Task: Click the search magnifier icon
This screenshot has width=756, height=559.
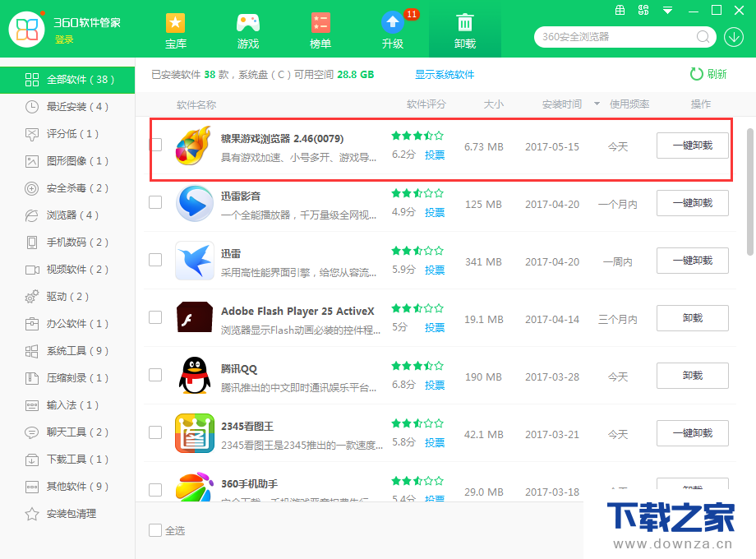Action: pyautogui.click(x=703, y=37)
